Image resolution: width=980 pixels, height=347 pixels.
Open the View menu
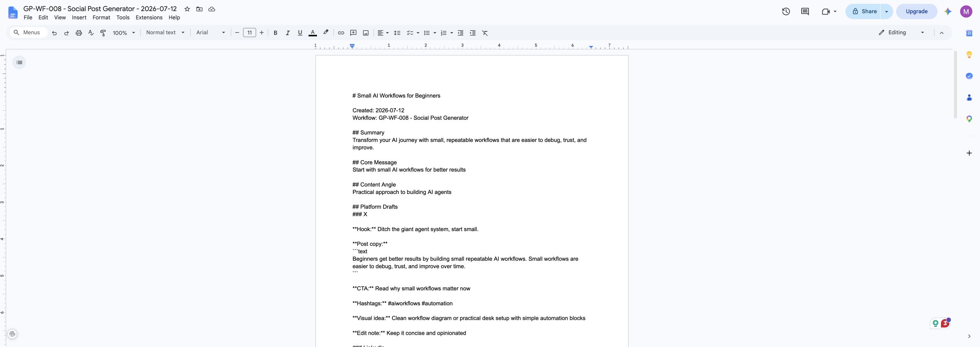[60, 18]
